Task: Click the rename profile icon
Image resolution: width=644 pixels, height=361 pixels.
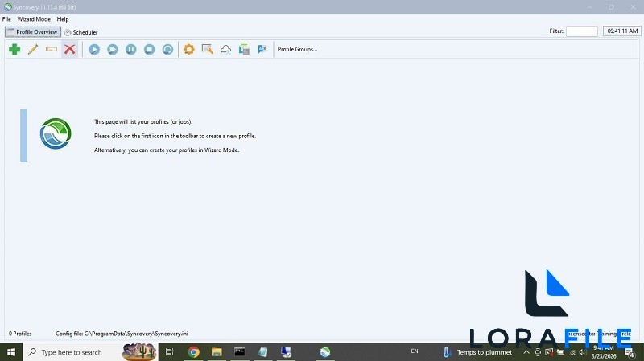Action: pyautogui.click(x=52, y=49)
